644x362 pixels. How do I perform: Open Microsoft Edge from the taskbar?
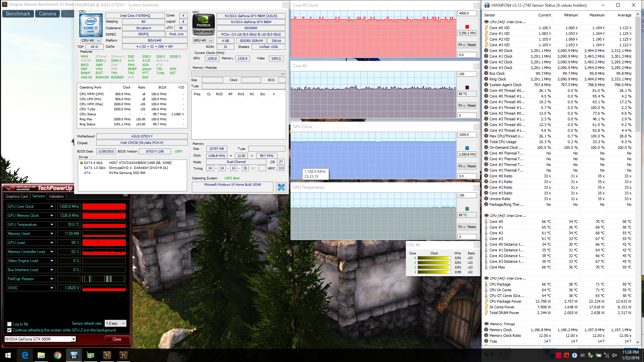(x=25, y=355)
